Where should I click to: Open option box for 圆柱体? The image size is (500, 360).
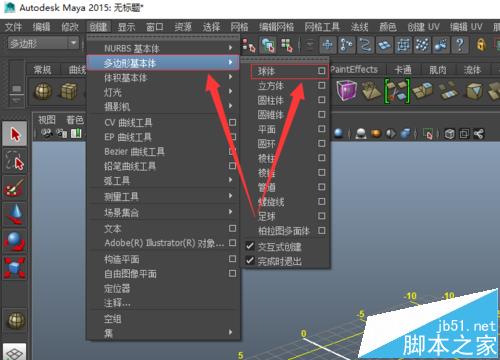pyautogui.click(x=321, y=100)
